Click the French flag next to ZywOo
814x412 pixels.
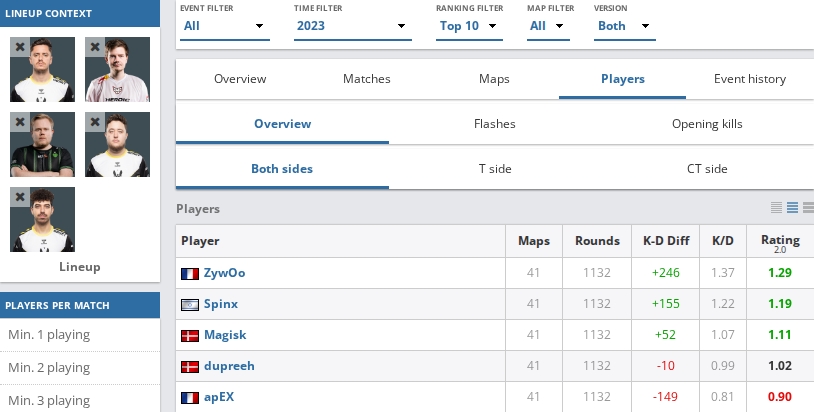point(190,273)
